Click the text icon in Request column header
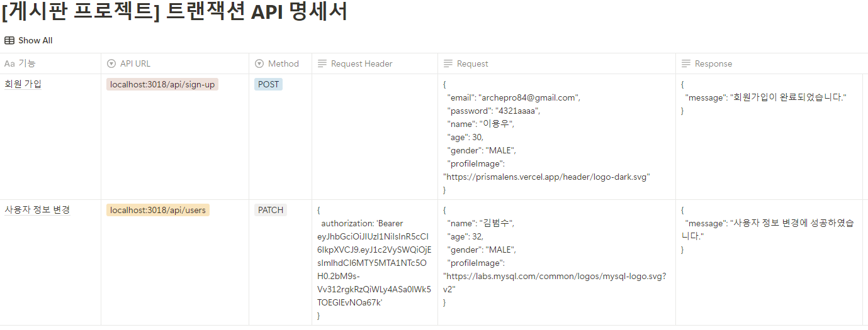The height and width of the screenshot is (330, 868). [x=448, y=63]
